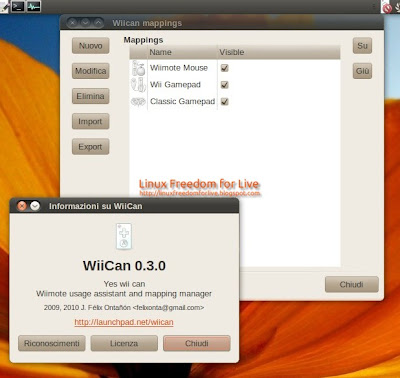This screenshot has width=400, height=378.
Task: Open the launchpad.net/wiican link
Action: click(124, 322)
